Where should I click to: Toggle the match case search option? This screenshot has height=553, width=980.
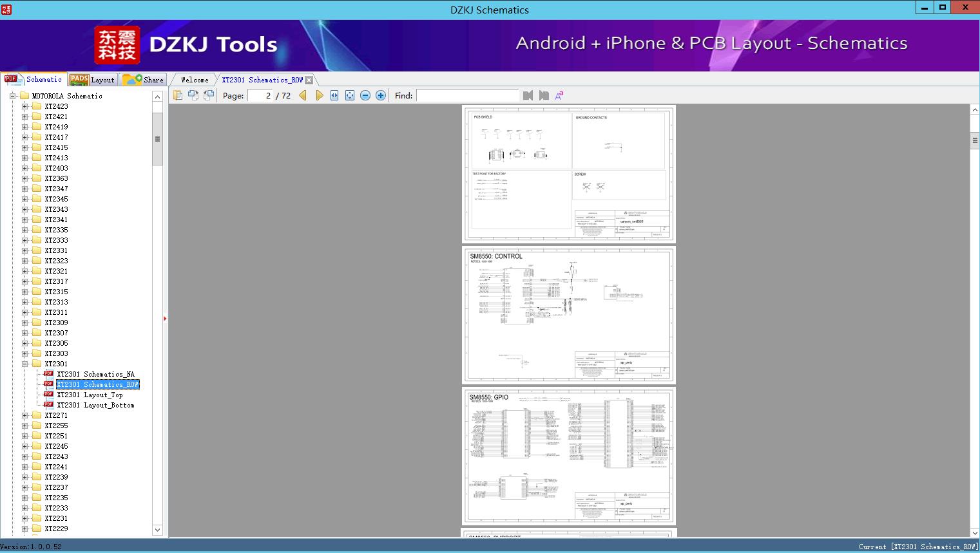point(559,95)
